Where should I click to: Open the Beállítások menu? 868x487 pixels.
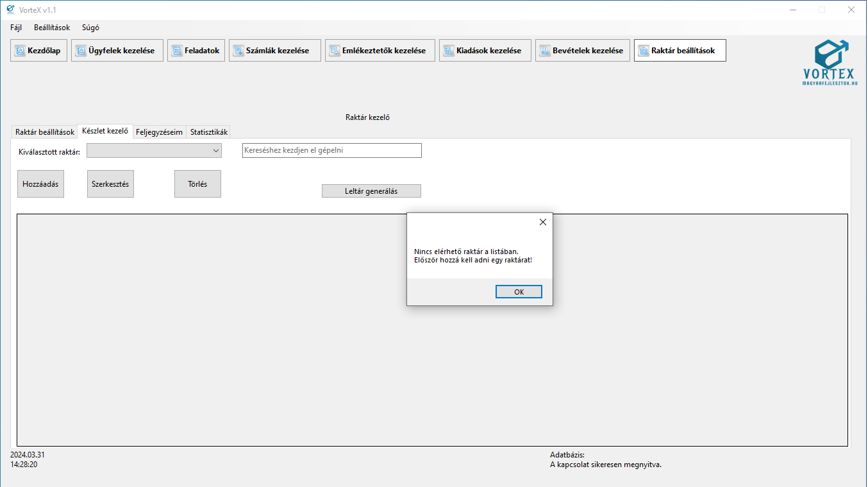coord(52,28)
